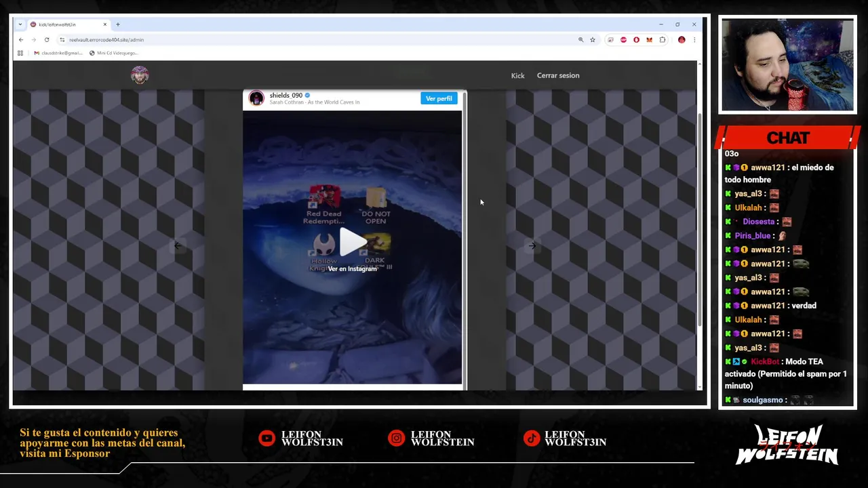This screenshot has height=488, width=868.
Task: Click the site avatar logo in header
Action: tap(140, 75)
